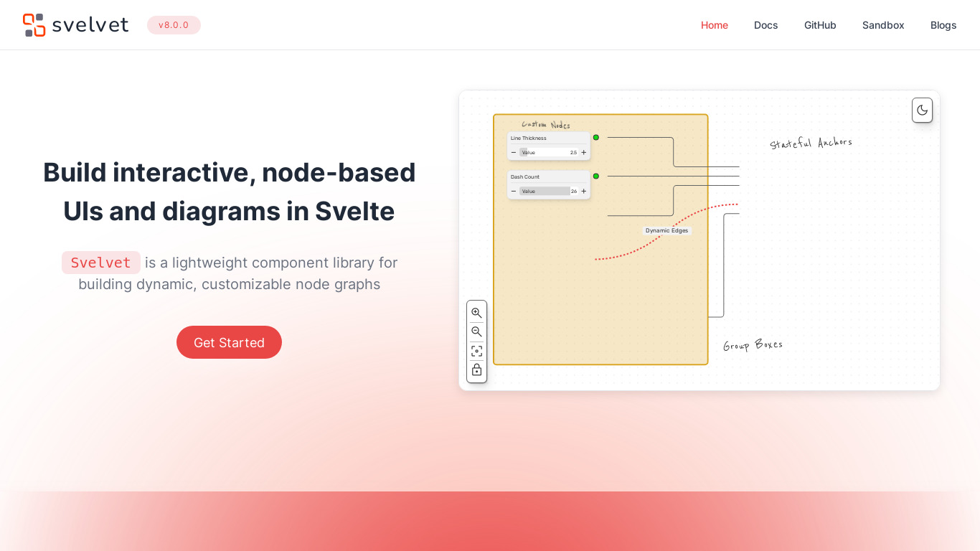Click the Get Started button
Screen dimensions: 980x551
pyautogui.click(x=229, y=342)
